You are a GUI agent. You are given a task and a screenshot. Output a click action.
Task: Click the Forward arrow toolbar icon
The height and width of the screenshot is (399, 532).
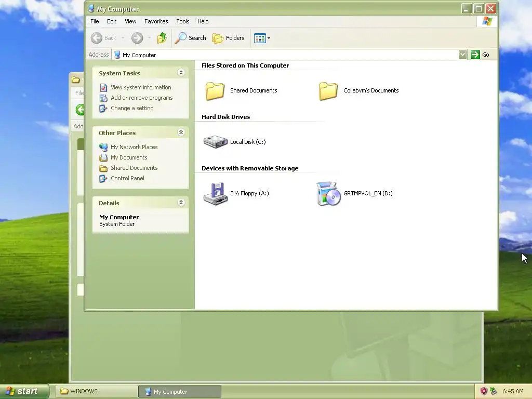(x=137, y=38)
